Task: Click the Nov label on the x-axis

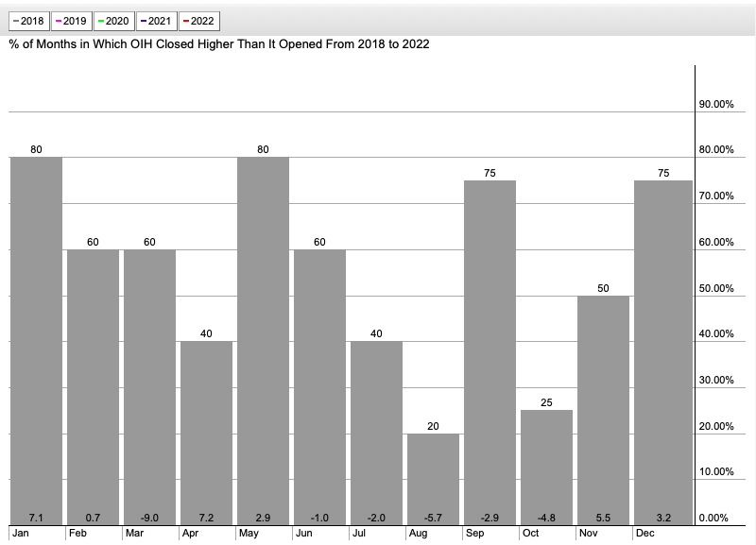Action: click(x=589, y=533)
